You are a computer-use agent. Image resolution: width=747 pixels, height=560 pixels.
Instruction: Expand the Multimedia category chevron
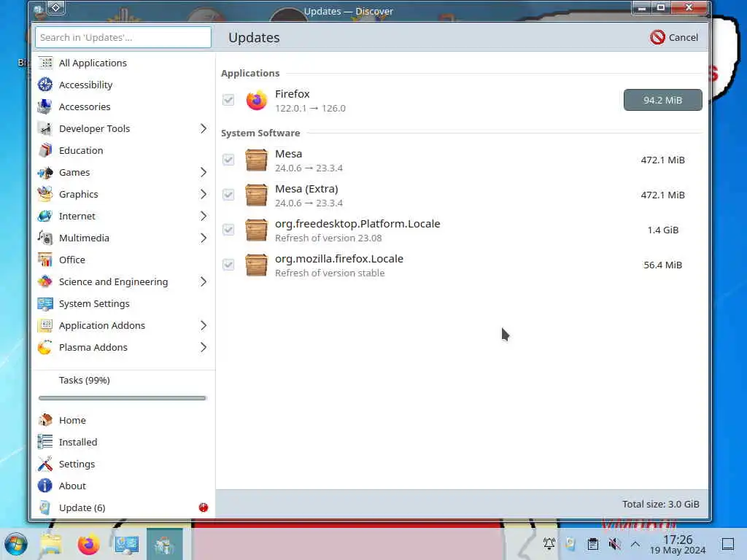204,238
